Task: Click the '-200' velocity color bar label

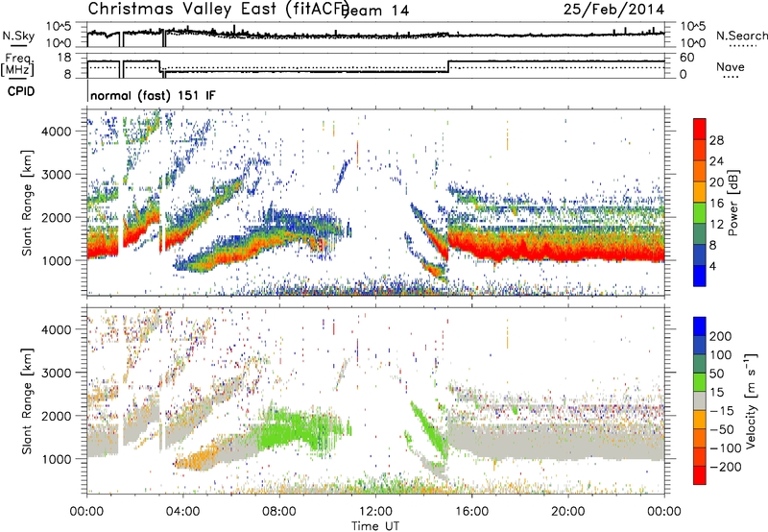Action: (x=726, y=467)
